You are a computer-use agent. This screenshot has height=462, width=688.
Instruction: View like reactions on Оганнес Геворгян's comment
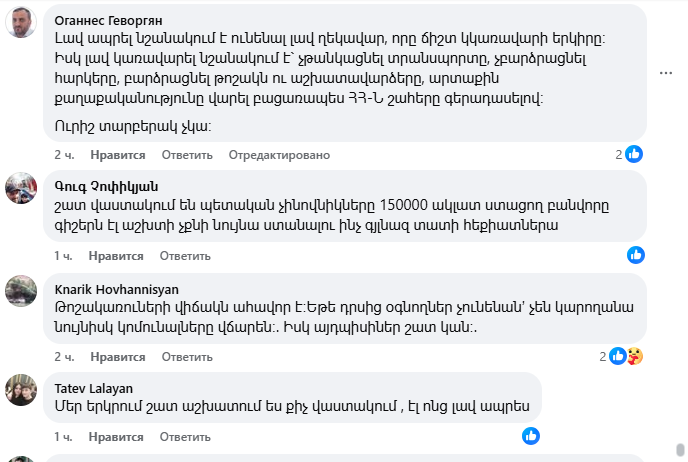[628, 155]
